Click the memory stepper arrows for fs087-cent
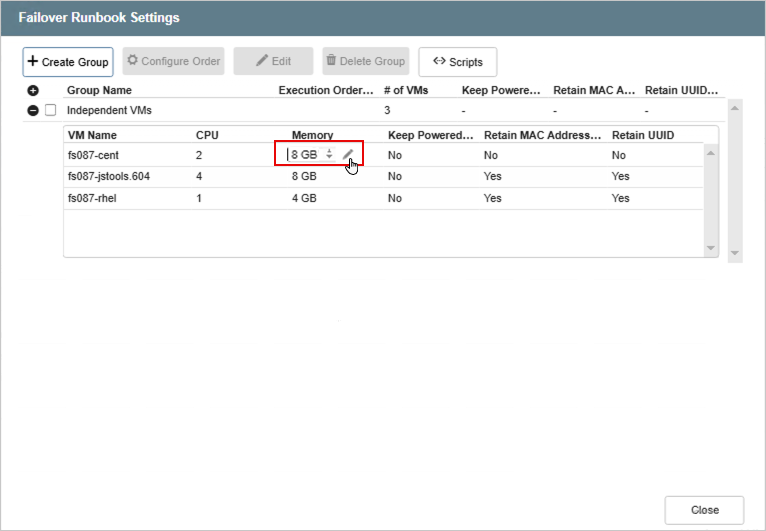 [x=329, y=155]
